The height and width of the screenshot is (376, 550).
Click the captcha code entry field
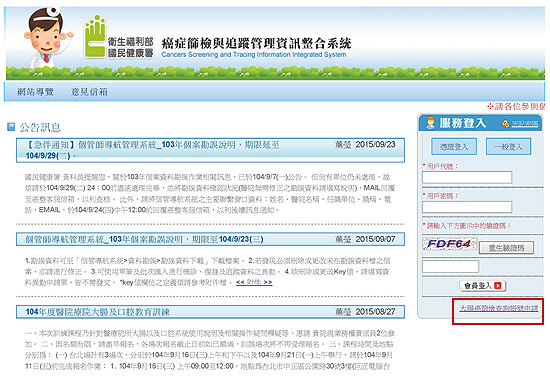450,267
